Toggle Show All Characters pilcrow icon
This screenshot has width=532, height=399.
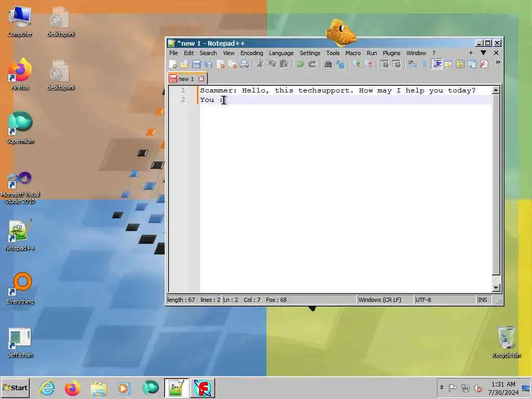424,64
